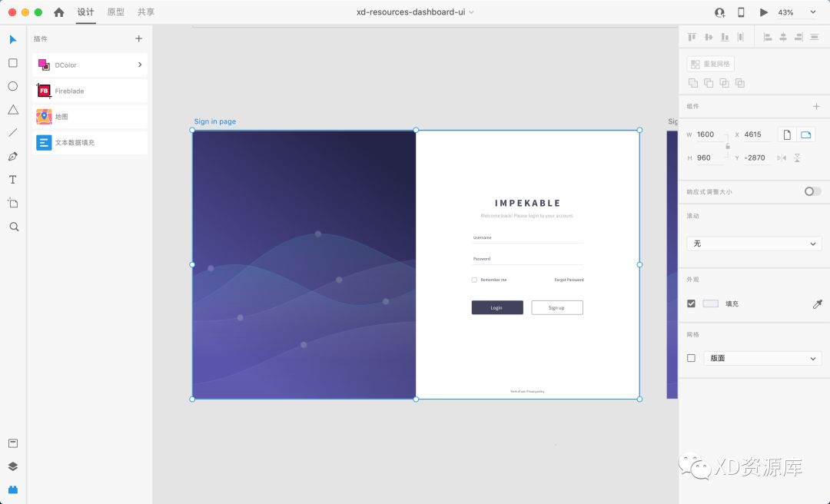Viewport: 830px width, 504px height.
Task: Click the align top icon
Action: [x=692, y=37]
